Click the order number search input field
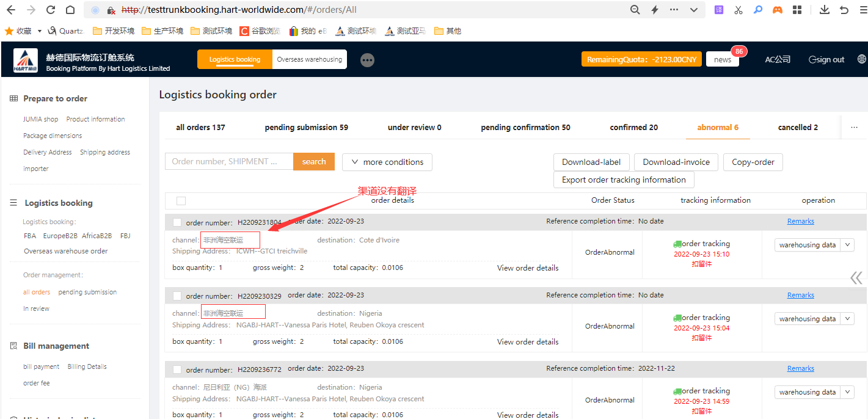Image resolution: width=868 pixels, height=419 pixels. 229,161
